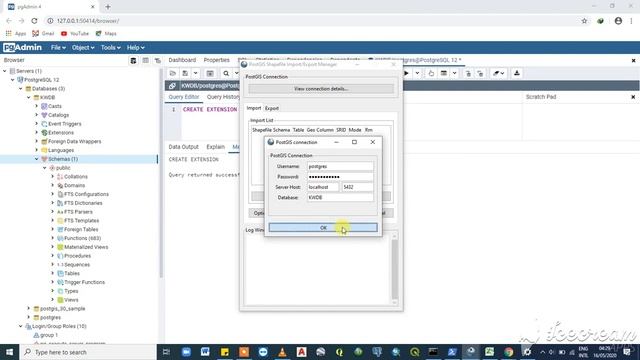Switch to the Dashboard tab
The width and height of the screenshot is (640, 360).
(x=182, y=60)
